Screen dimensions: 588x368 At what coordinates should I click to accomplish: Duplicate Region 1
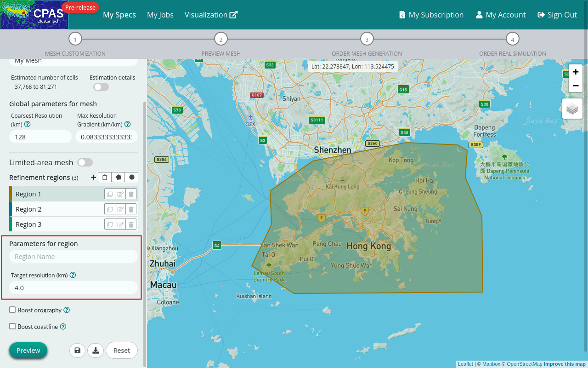click(110, 194)
